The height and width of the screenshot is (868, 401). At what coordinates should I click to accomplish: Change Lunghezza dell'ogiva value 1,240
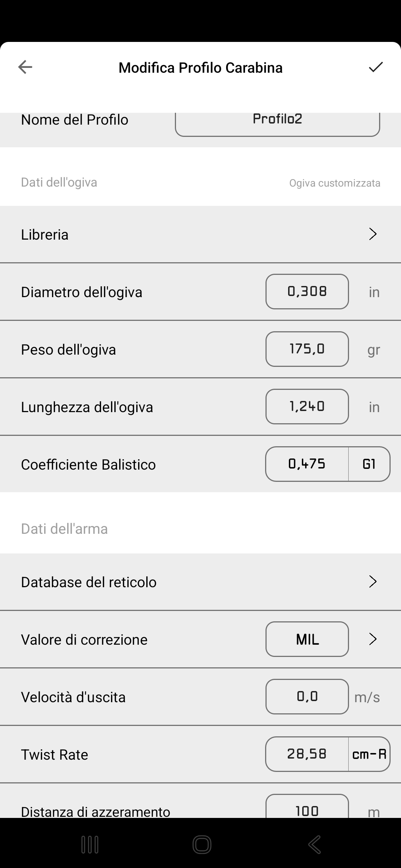(x=307, y=407)
